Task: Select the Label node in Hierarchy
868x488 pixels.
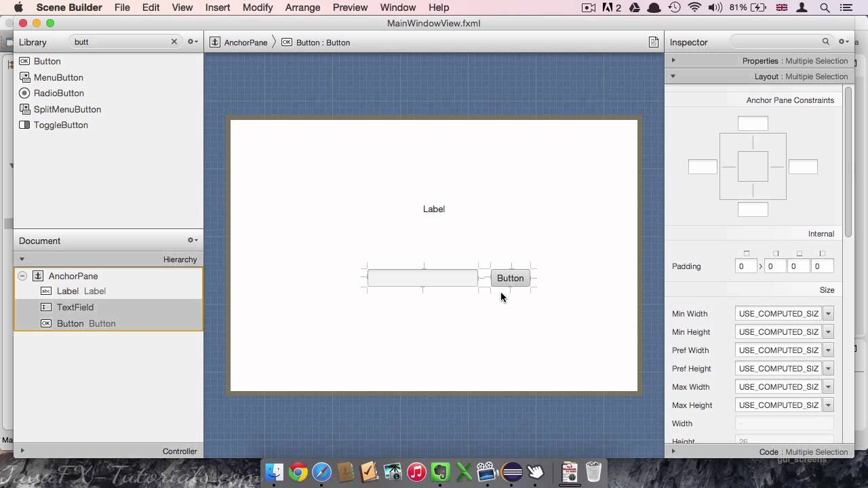Action: pyautogui.click(x=108, y=291)
